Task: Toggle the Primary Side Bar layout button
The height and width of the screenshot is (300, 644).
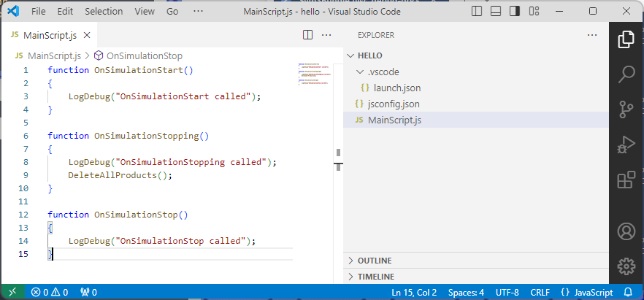Action: (477, 12)
